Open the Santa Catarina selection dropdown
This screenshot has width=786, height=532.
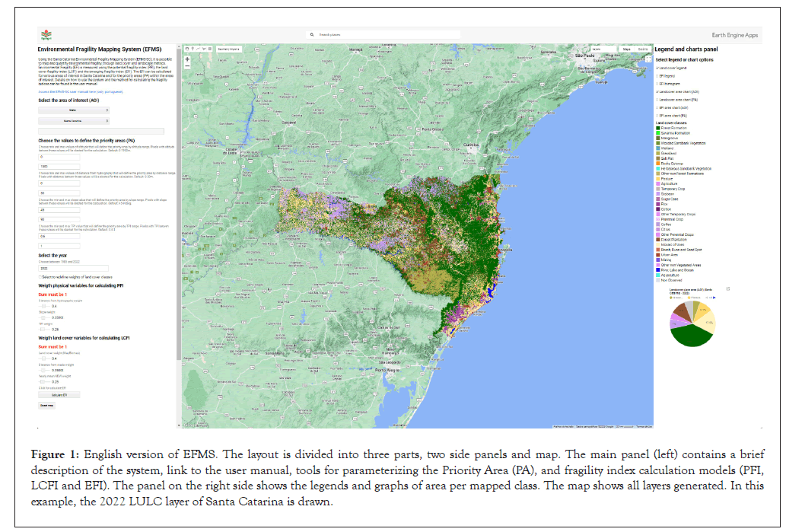pos(74,120)
